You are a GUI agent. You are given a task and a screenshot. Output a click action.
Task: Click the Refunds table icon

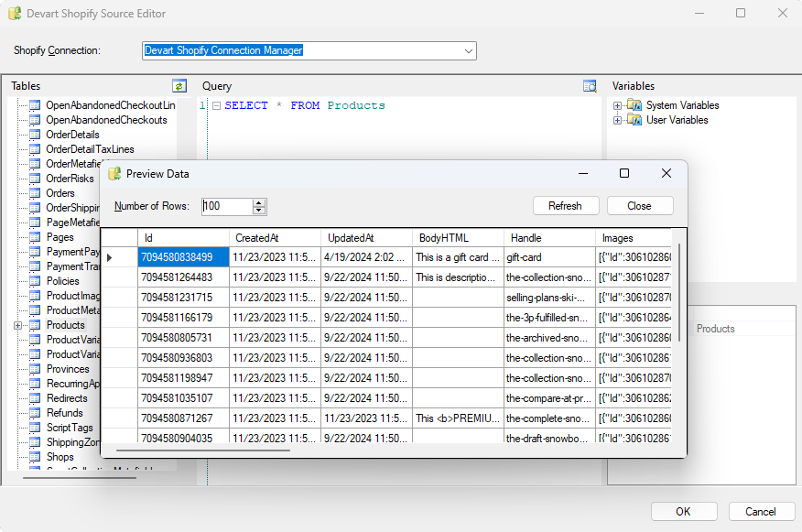click(36, 413)
